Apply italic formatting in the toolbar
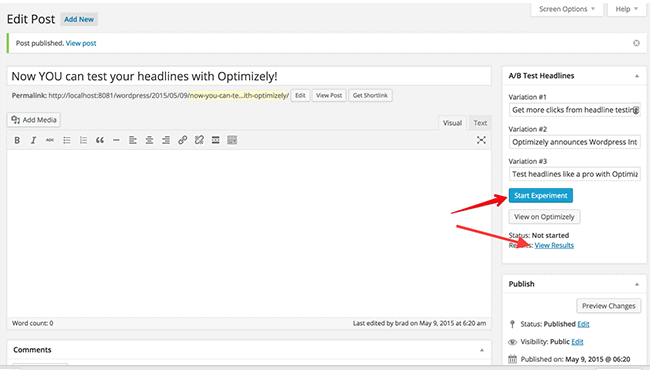This screenshot has height=370, width=650. coord(34,140)
